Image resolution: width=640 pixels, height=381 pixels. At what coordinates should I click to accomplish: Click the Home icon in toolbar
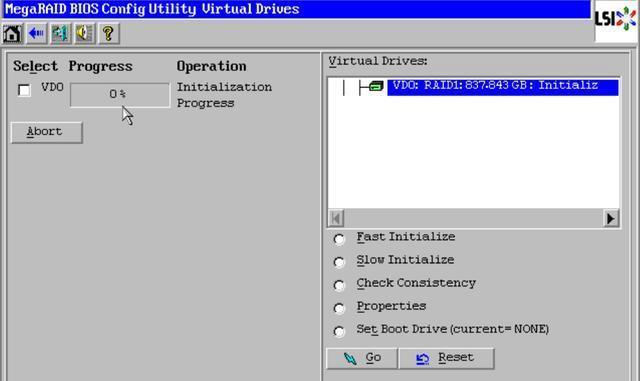coord(12,33)
